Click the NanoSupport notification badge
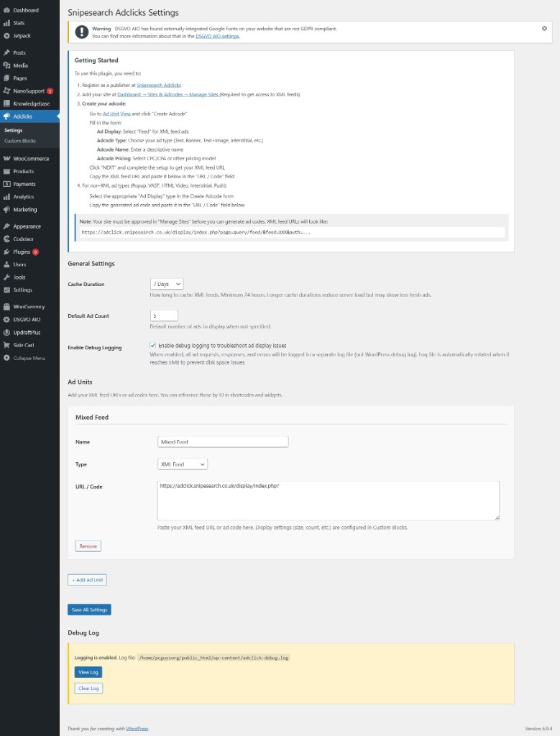Screen dimensions: 560x736 50,91
